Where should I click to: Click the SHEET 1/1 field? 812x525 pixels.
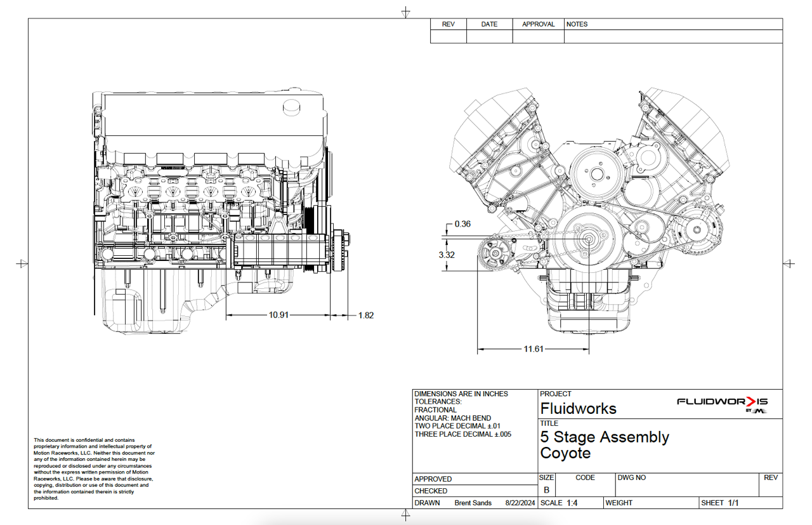click(x=720, y=503)
